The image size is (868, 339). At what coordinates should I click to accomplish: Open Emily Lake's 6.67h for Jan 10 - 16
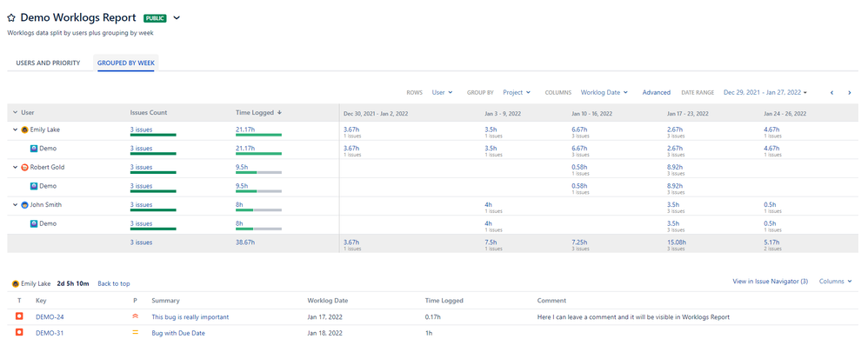(x=579, y=129)
